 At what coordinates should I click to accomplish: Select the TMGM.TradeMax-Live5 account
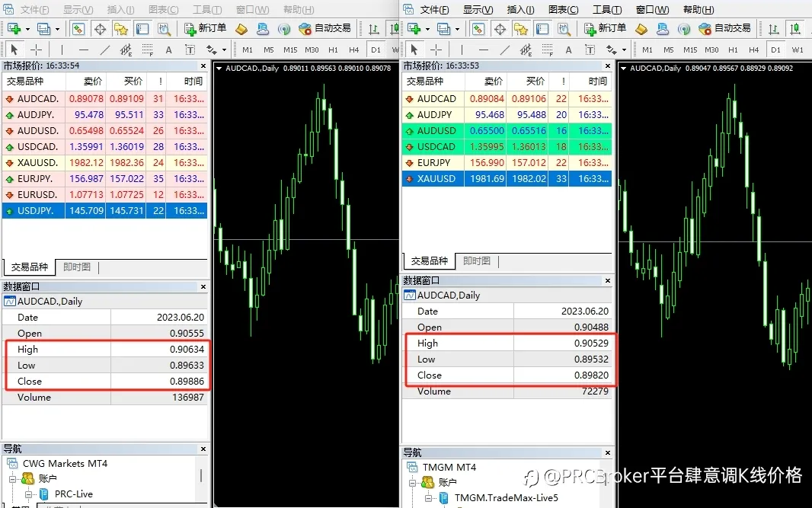[x=507, y=497]
